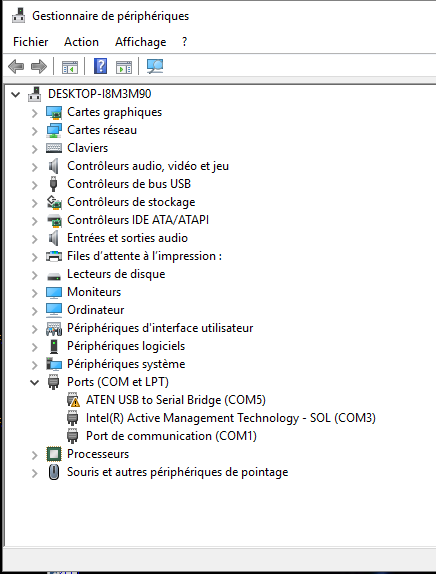Click the Entrées et sorties audio icon
The width and height of the screenshot is (436, 574).
click(54, 238)
